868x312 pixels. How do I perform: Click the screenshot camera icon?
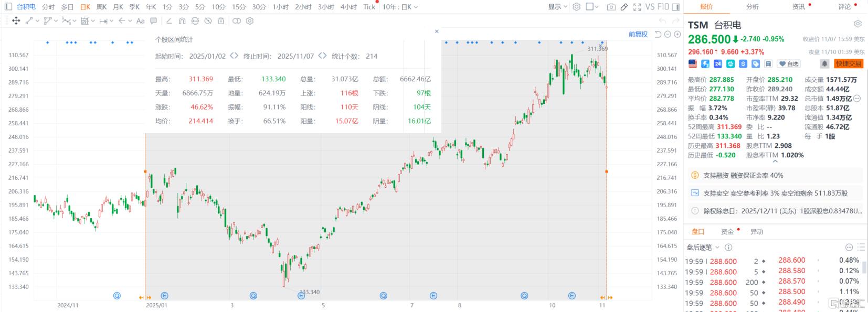click(x=611, y=7)
